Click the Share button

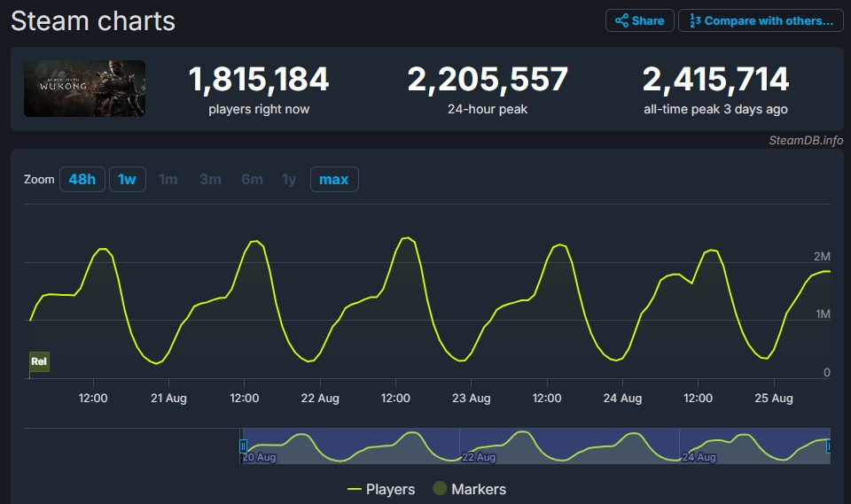click(640, 20)
